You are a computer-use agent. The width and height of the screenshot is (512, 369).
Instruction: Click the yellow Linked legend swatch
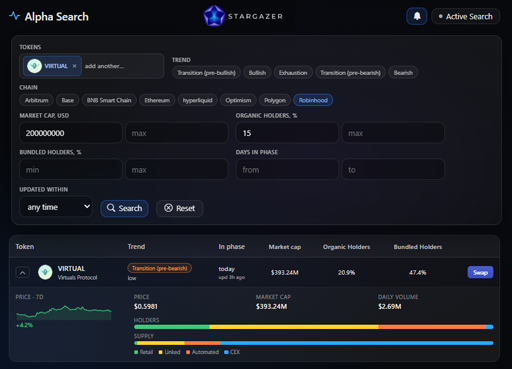point(161,352)
